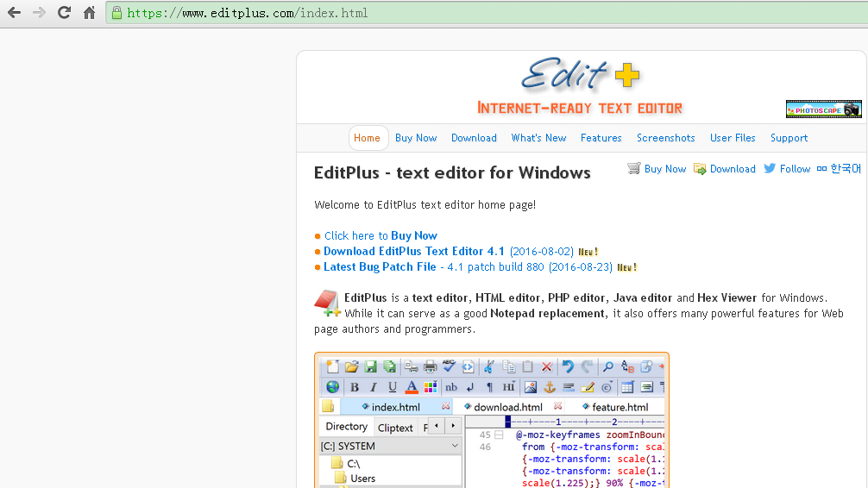Click the 'nb' non-breaking space icon
This screenshot has width=868, height=488.
[452, 387]
